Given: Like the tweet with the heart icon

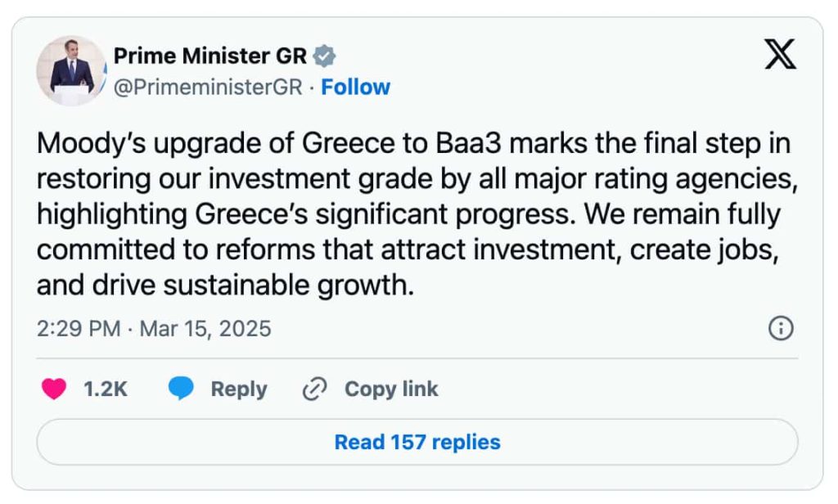Looking at the screenshot, I should [x=54, y=389].
